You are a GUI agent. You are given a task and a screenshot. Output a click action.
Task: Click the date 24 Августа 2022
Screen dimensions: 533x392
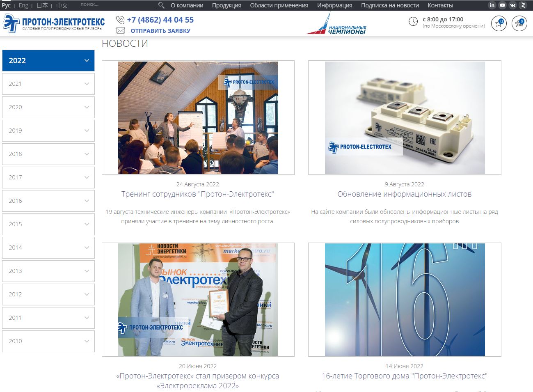point(198,184)
